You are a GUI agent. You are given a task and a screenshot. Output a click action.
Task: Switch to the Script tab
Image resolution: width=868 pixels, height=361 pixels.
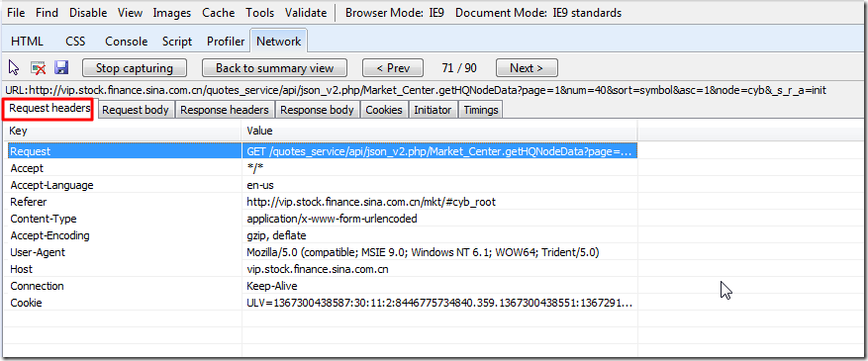point(177,42)
